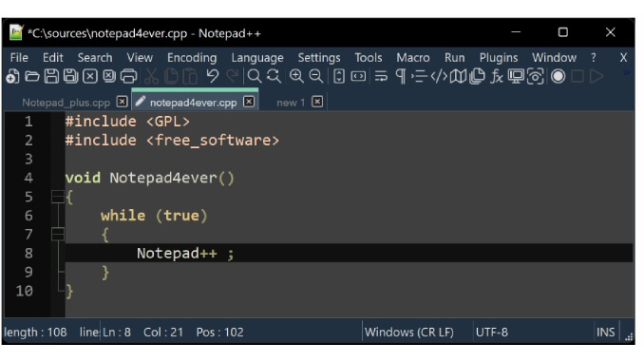Toggle synchronized horizontal scrolling
644x362 pixels.
coord(358,76)
